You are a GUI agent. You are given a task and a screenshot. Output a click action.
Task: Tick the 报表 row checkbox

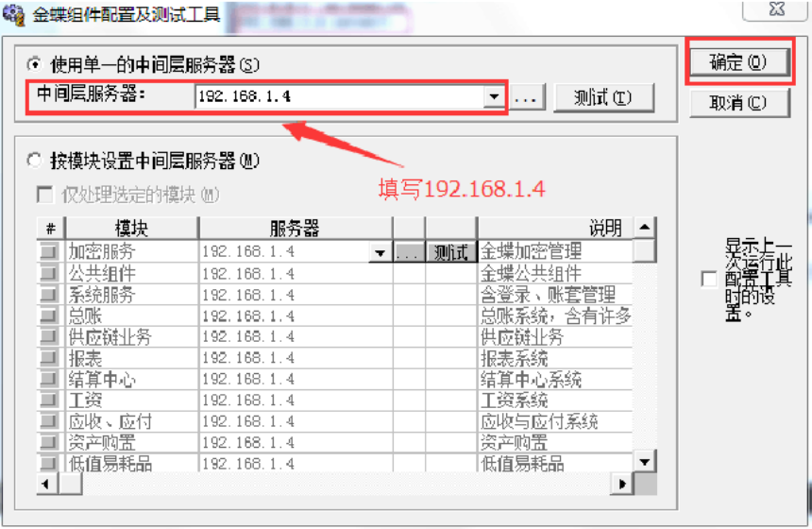pyautogui.click(x=49, y=358)
